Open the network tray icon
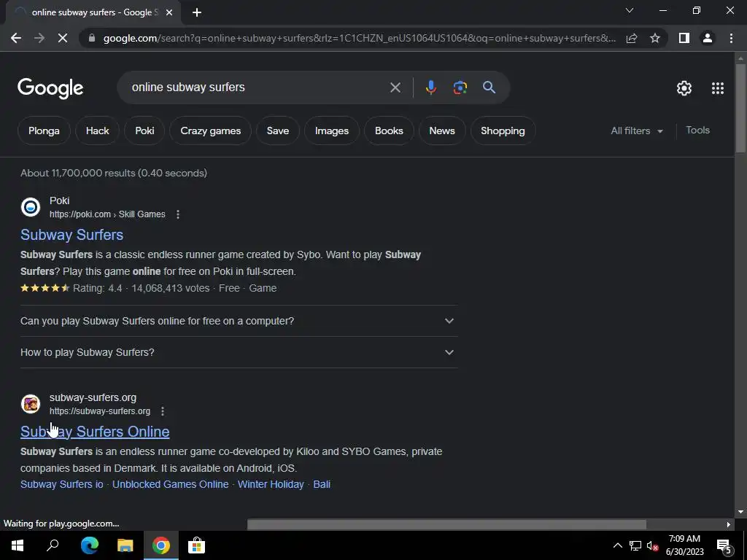The width and height of the screenshot is (747, 560). [x=635, y=545]
